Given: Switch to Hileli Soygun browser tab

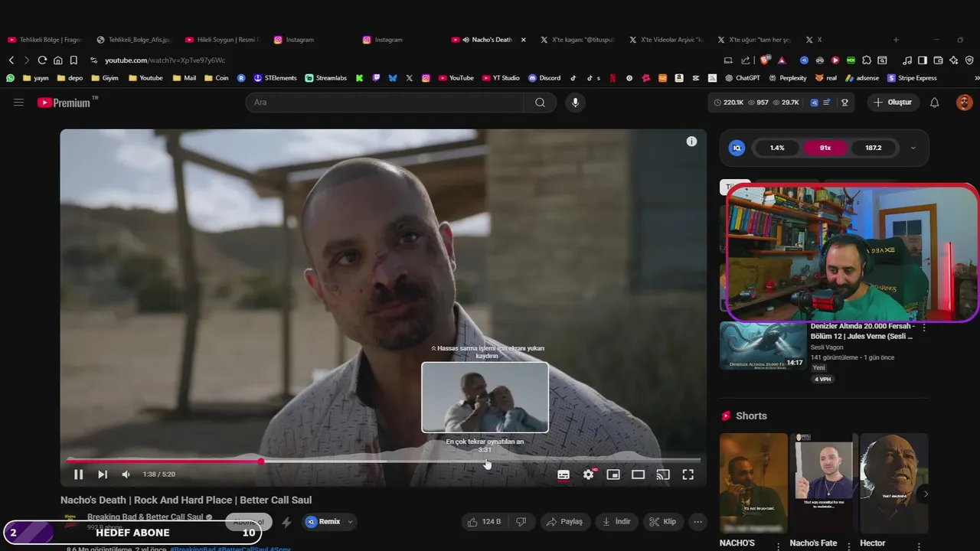Looking at the screenshot, I should (222, 40).
